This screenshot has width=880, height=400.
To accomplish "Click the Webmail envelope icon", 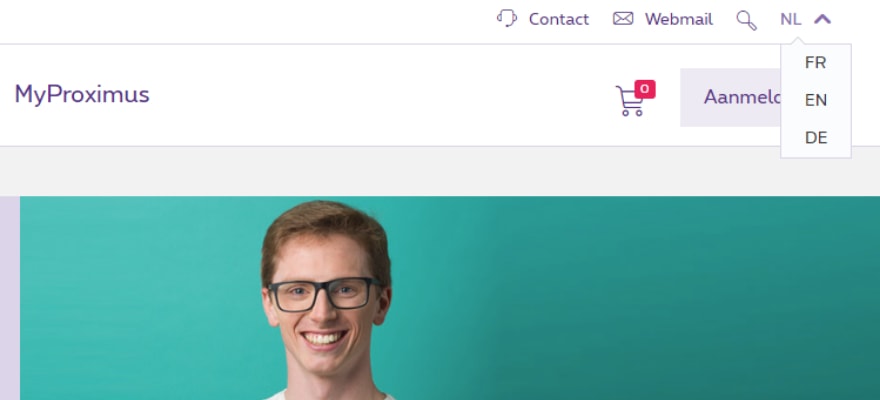I will 623,19.
